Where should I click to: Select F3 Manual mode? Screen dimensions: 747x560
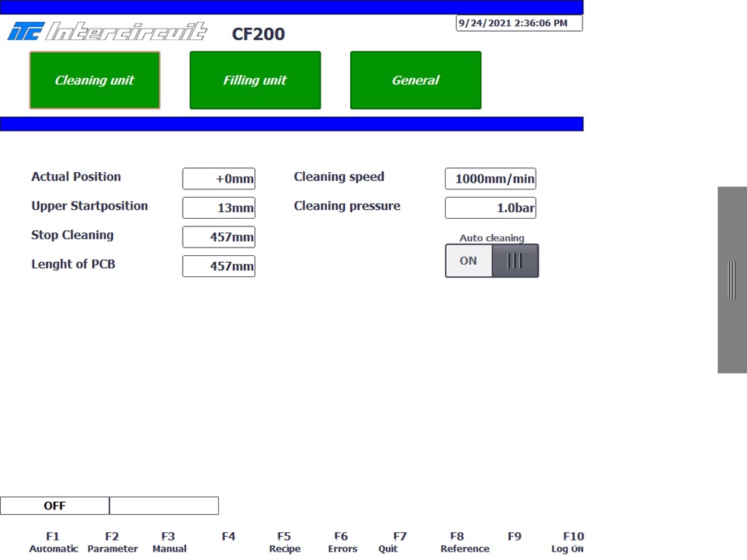169,542
